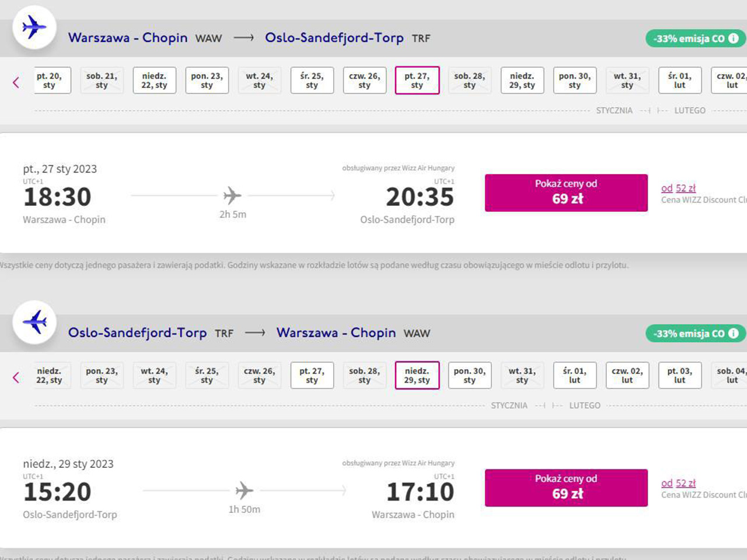Open return WIZZ Discount Club price link
The width and height of the screenshot is (747, 560).
(x=678, y=484)
